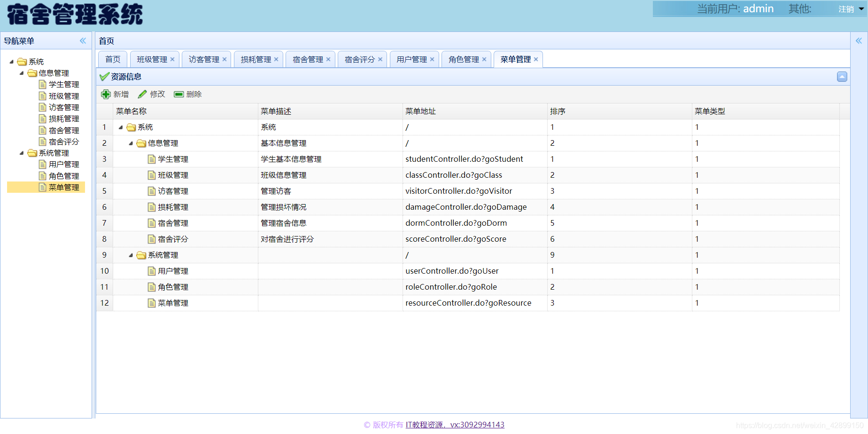Viewport: 868px width, 434px height.
Task: Click the green 新增 add button
Action: (115, 94)
